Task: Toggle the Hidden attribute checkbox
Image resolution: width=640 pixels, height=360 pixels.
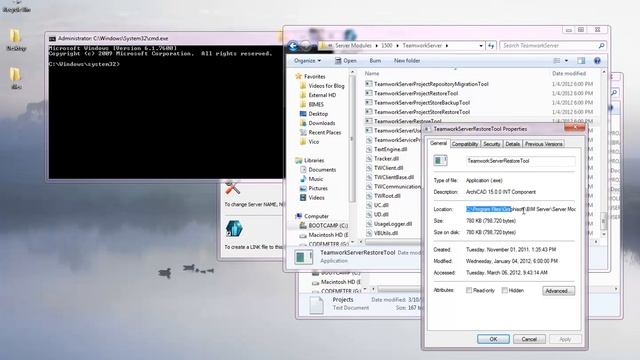Action: click(504, 291)
